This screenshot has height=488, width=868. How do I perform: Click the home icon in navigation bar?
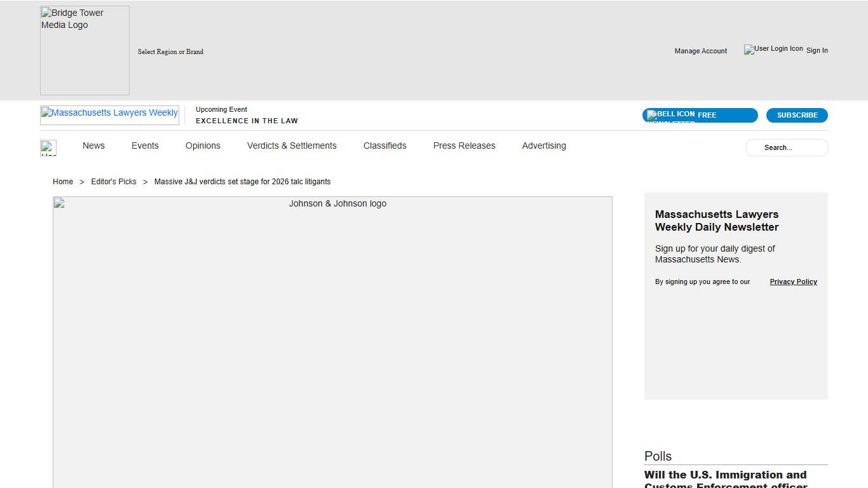click(x=48, y=147)
